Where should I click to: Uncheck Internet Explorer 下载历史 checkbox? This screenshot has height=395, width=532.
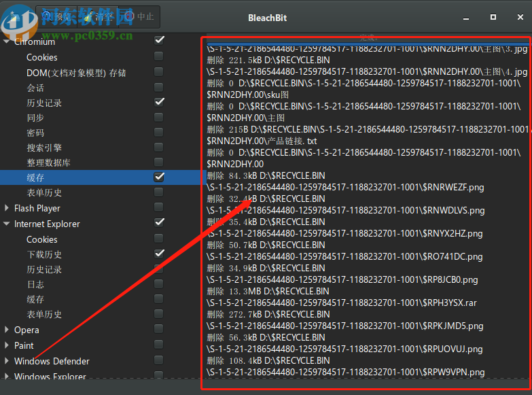click(x=159, y=254)
